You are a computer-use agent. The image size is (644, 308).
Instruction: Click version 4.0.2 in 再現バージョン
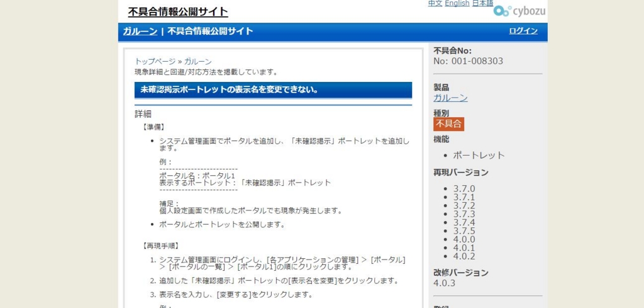point(464,256)
